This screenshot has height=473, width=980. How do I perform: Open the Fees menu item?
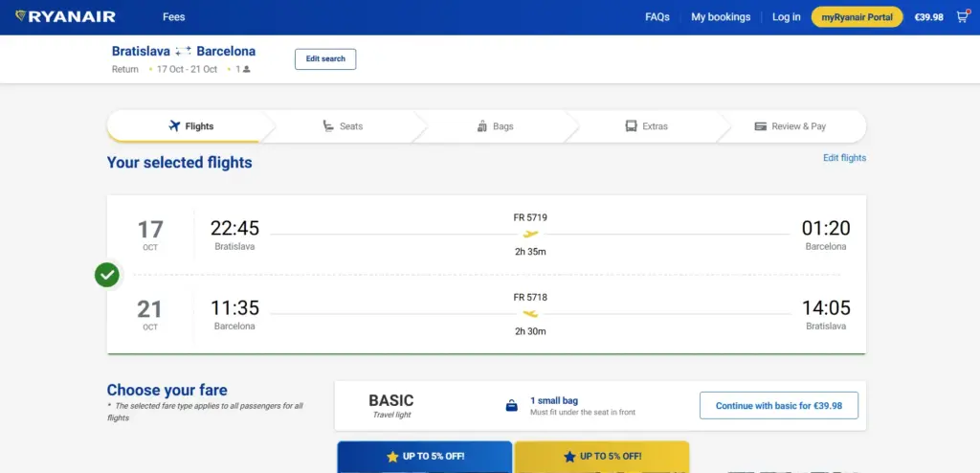point(174,17)
